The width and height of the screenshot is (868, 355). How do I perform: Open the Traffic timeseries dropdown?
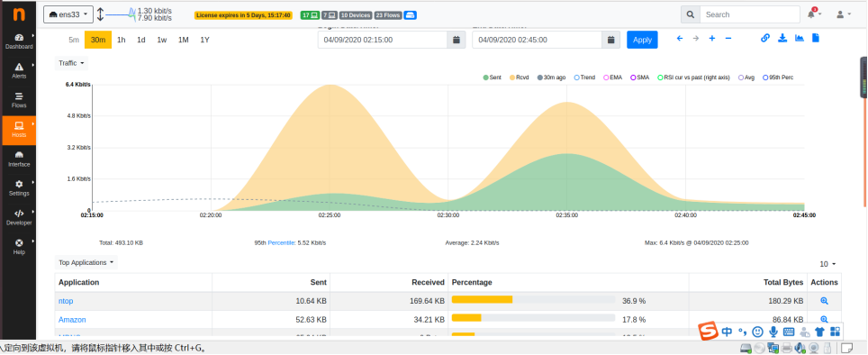pos(71,63)
